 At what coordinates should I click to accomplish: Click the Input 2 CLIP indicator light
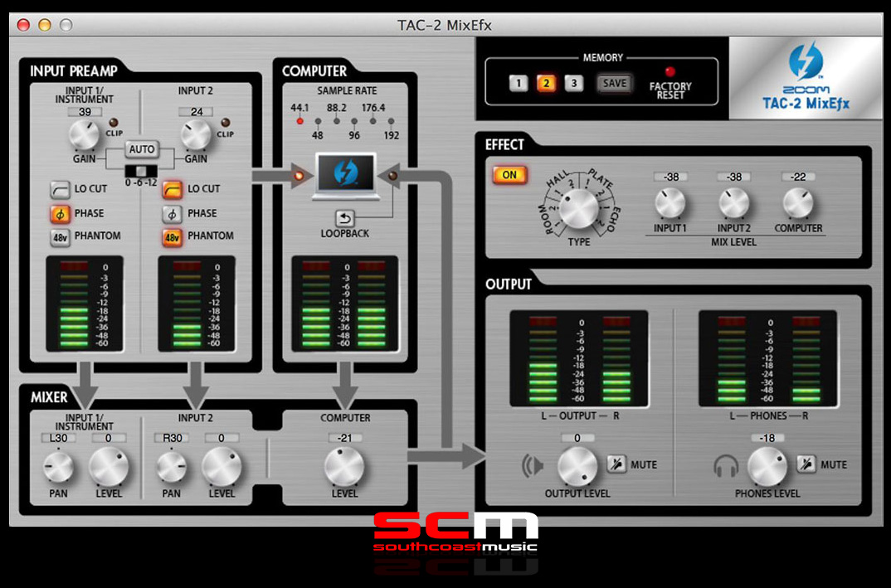[225, 123]
